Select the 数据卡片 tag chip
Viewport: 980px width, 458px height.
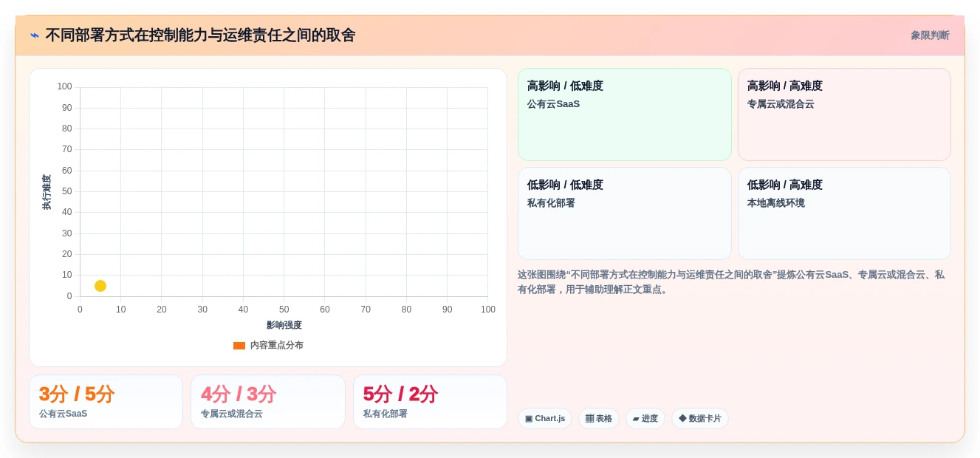(x=700, y=419)
